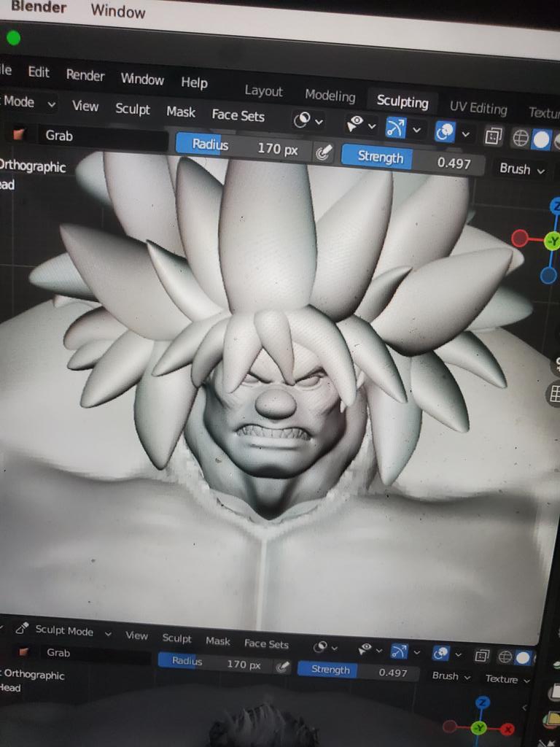
Task: Switch upper viewport to wireframe shading
Action: click(520, 139)
